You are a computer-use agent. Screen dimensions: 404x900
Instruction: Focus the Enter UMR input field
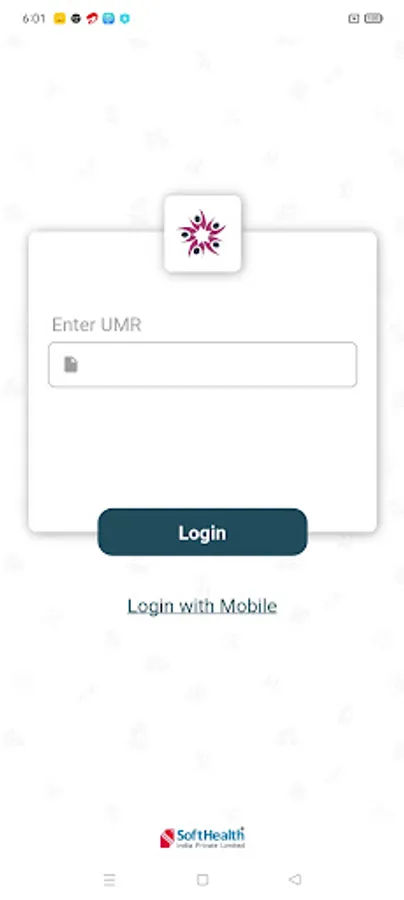tap(203, 364)
